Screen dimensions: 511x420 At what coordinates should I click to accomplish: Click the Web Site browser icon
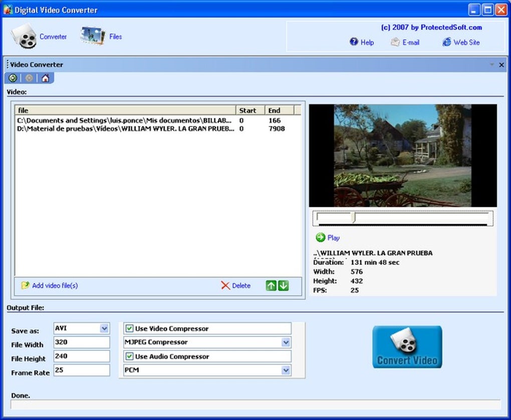click(x=446, y=42)
